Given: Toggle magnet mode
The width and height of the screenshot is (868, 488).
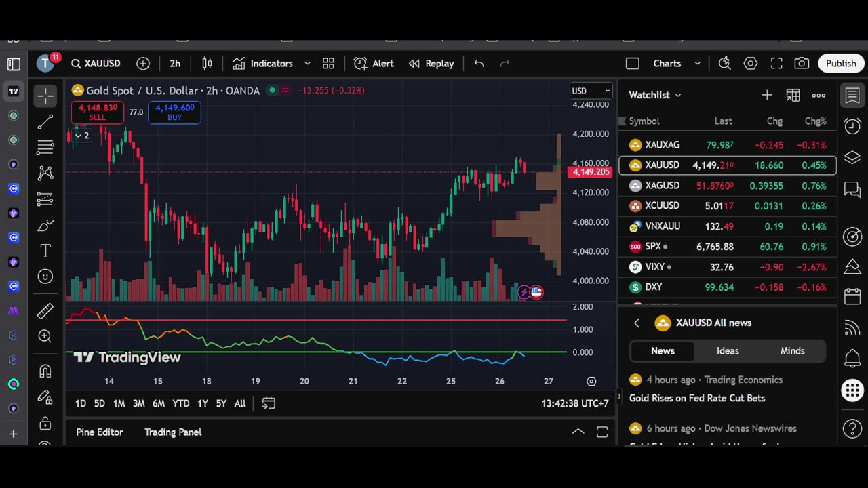Looking at the screenshot, I should click(x=45, y=371).
